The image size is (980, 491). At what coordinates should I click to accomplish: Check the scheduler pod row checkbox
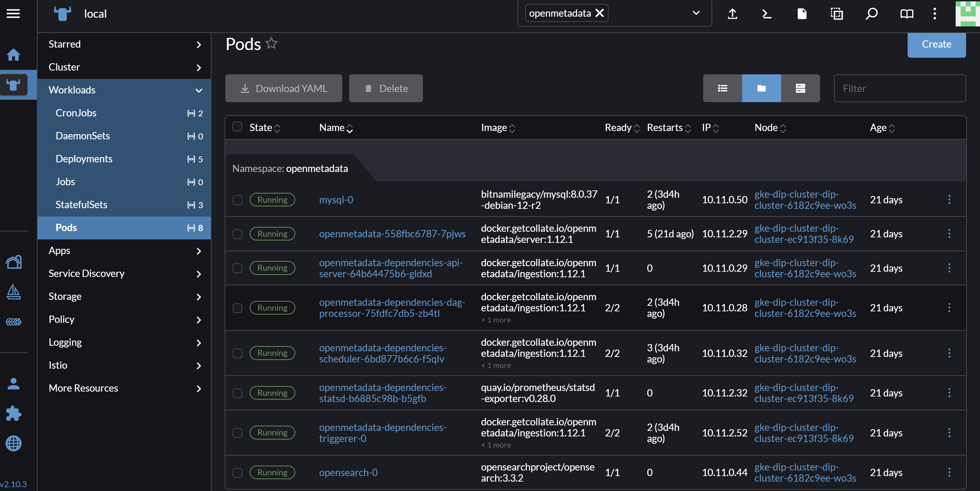[x=238, y=353]
